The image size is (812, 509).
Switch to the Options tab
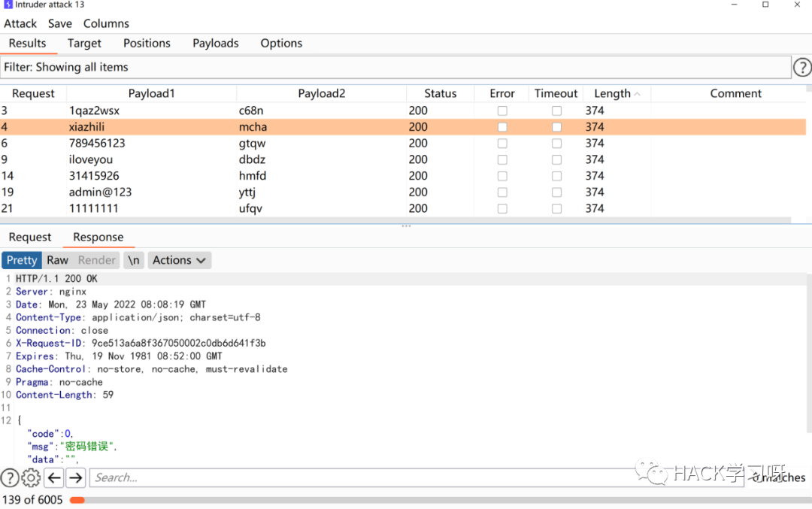coord(281,44)
